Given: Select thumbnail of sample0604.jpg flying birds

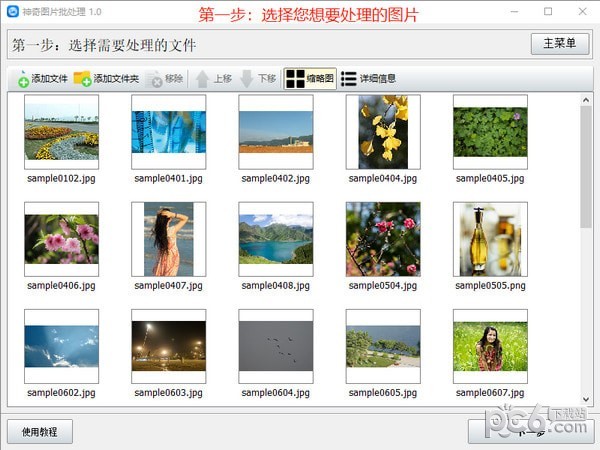Looking at the screenshot, I should pyautogui.click(x=276, y=346).
